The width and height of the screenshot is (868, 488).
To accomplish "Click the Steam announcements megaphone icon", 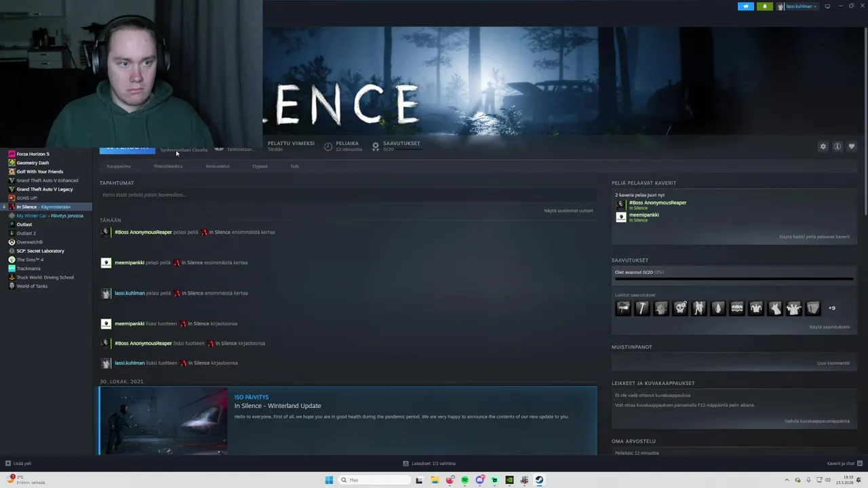I will [746, 6].
